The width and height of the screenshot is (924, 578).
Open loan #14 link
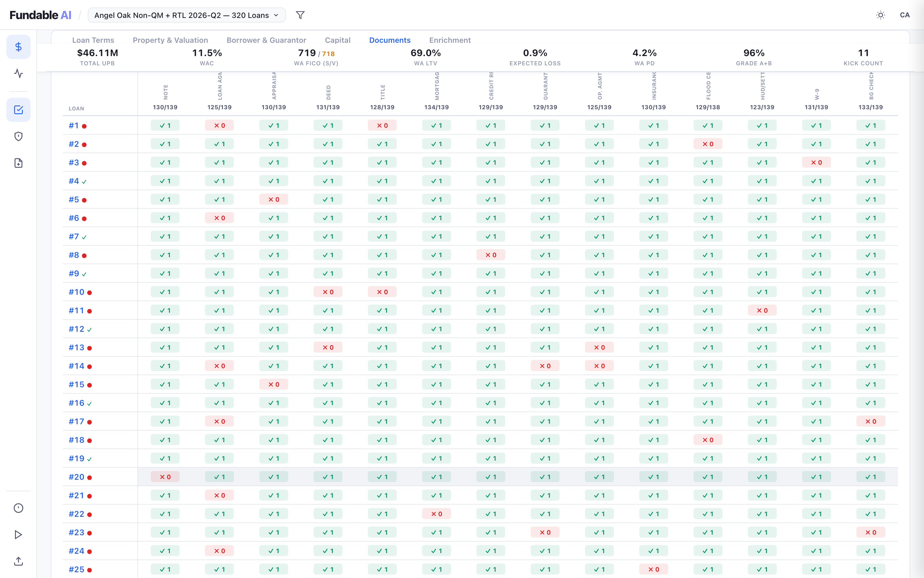[x=76, y=366]
